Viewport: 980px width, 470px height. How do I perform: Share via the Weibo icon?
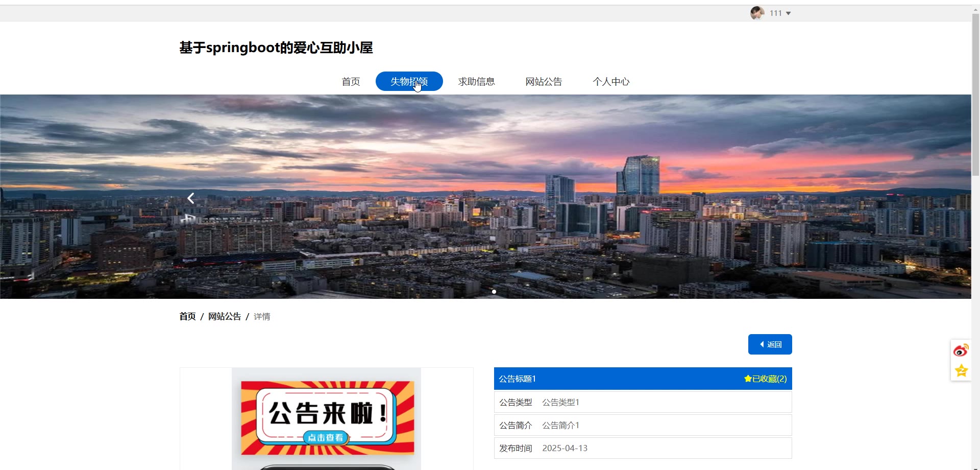point(961,350)
